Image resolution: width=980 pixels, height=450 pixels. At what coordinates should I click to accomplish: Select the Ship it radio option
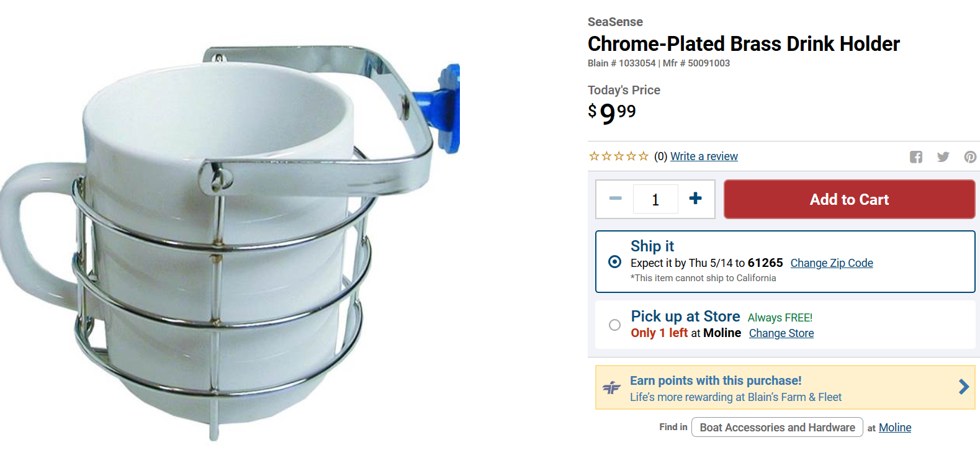[x=614, y=262]
